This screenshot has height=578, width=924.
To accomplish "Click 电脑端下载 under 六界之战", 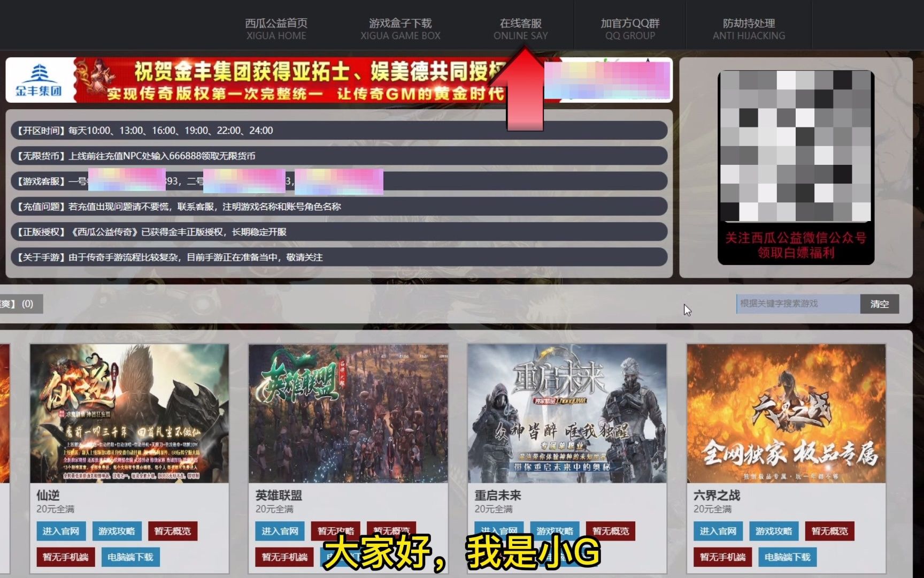I will pyautogui.click(x=788, y=557).
